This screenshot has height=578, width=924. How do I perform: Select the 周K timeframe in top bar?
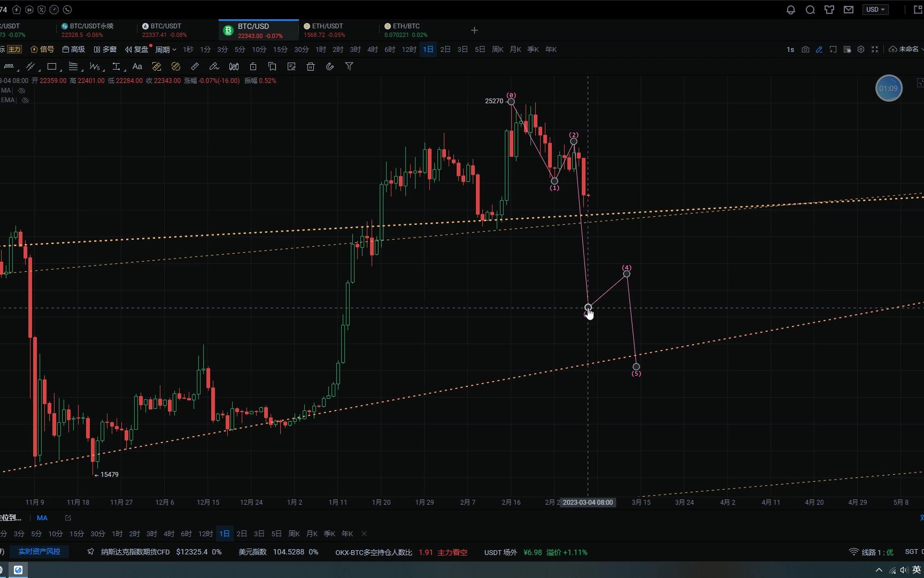click(x=498, y=49)
